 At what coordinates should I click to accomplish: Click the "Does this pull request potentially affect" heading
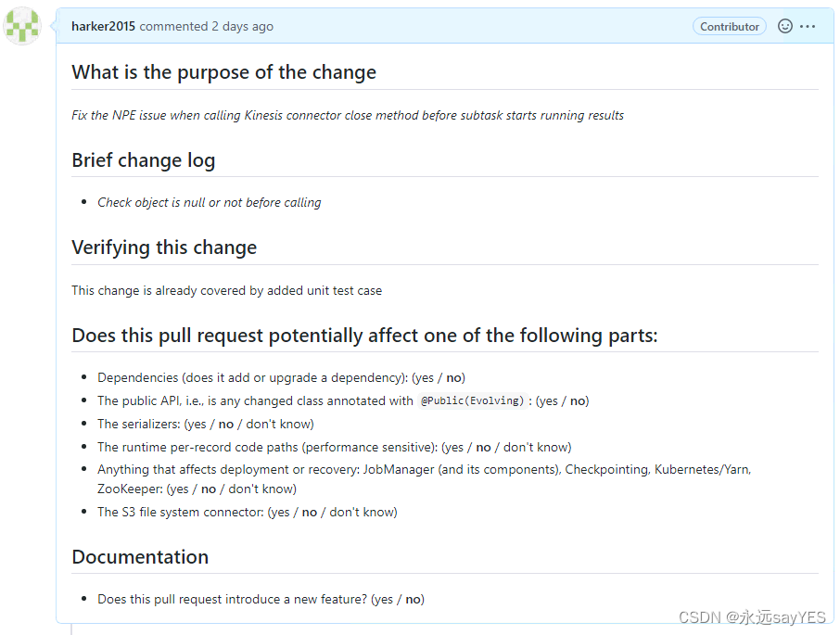coord(364,336)
